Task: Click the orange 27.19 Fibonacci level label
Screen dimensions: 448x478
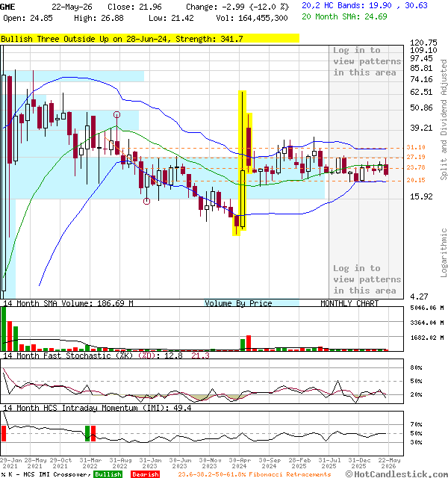Action: [x=416, y=157]
